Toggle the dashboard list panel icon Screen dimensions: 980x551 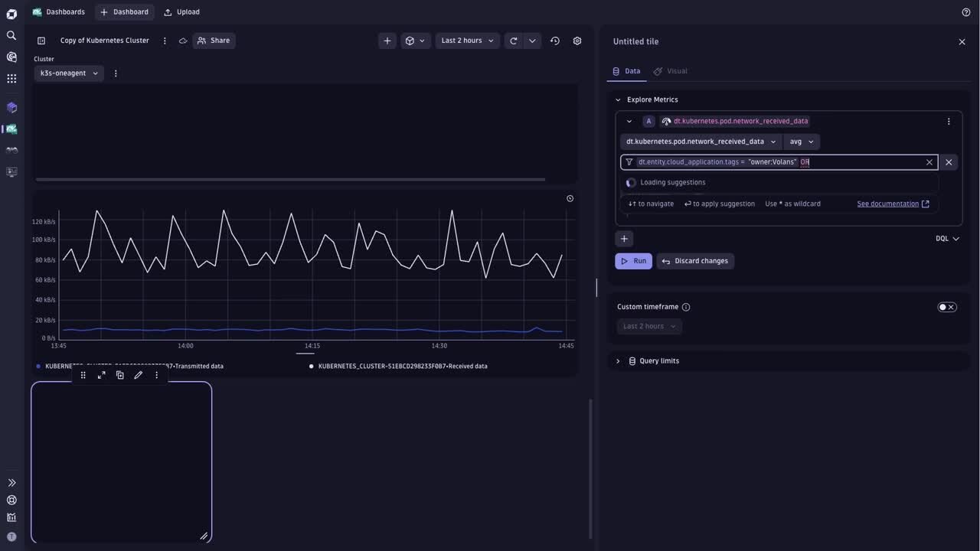[41, 41]
